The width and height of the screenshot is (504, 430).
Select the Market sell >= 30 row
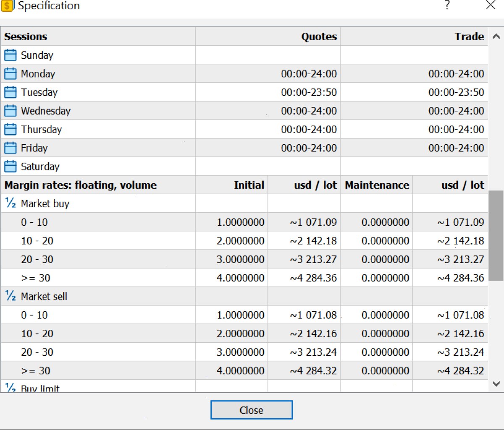coord(244,370)
